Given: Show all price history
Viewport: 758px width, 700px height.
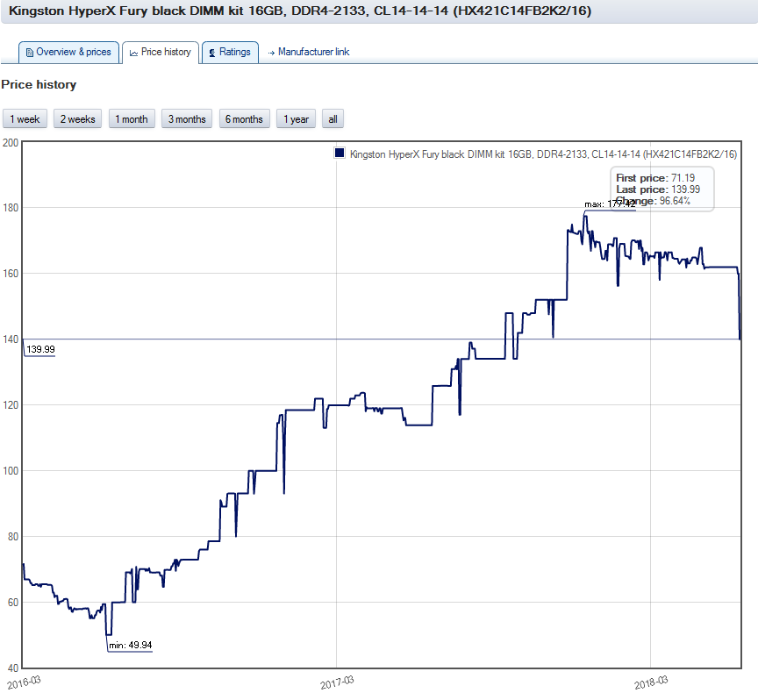Looking at the screenshot, I should pos(333,119).
